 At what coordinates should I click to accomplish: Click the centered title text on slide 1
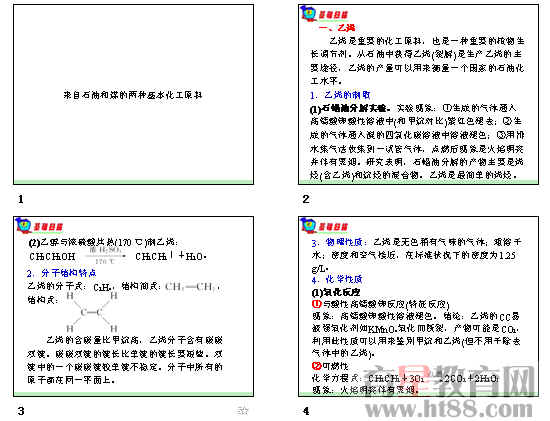(x=133, y=95)
